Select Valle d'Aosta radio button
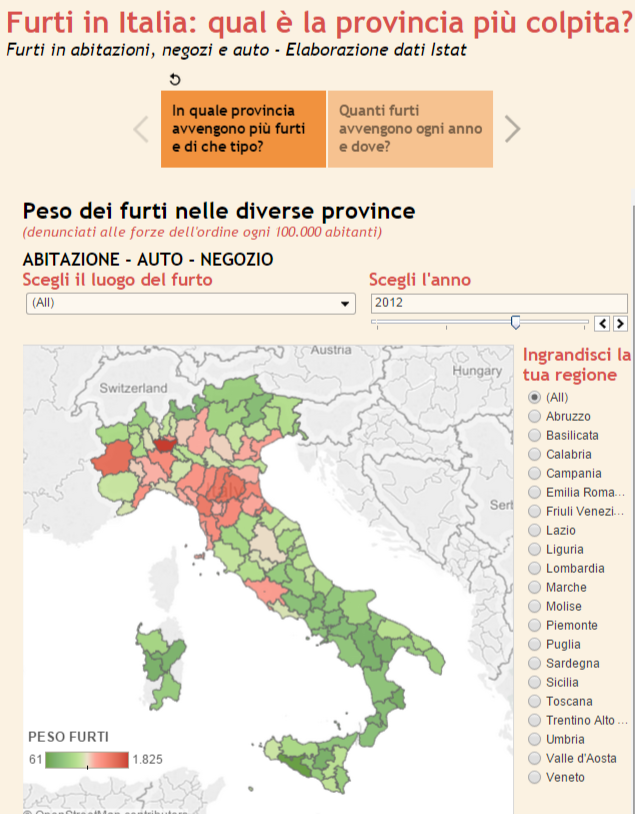Screen dimensions: 635x814 [534, 758]
